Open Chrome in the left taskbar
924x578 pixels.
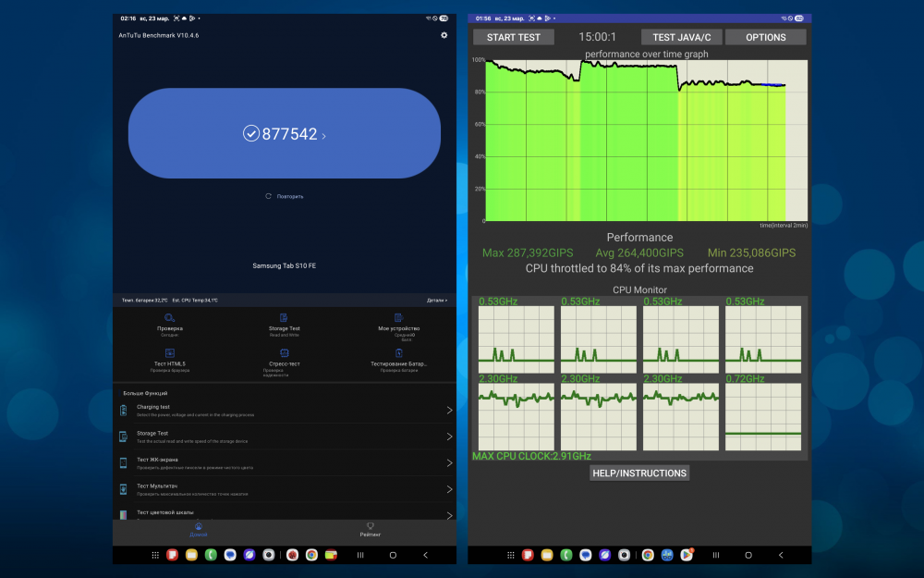pos(312,555)
